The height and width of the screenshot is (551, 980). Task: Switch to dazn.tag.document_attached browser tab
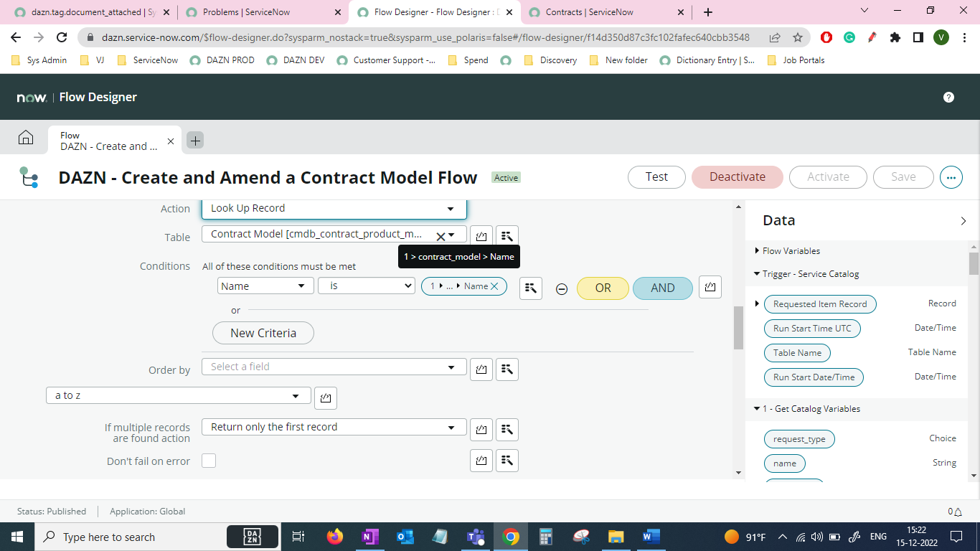pyautogui.click(x=93, y=12)
